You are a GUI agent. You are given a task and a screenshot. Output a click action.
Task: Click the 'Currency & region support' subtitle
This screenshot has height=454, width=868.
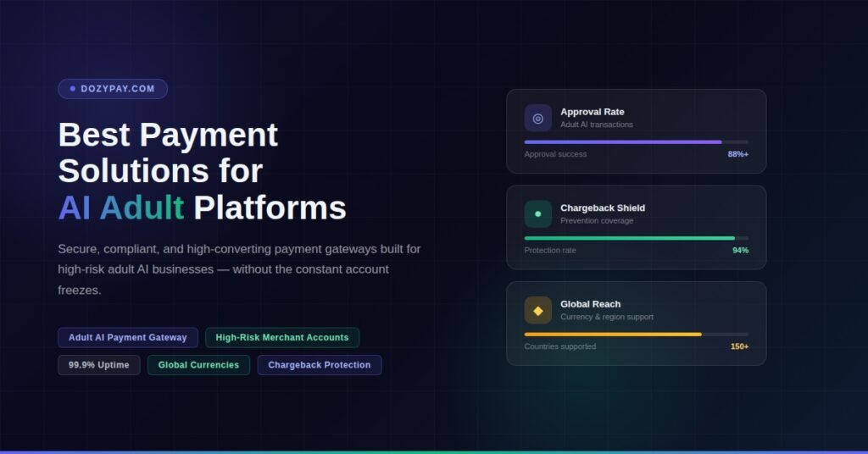[607, 318]
